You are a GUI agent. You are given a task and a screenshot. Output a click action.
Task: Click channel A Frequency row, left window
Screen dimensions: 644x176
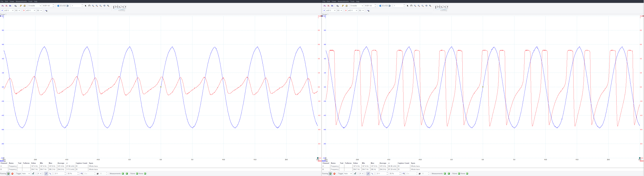(161, 166)
